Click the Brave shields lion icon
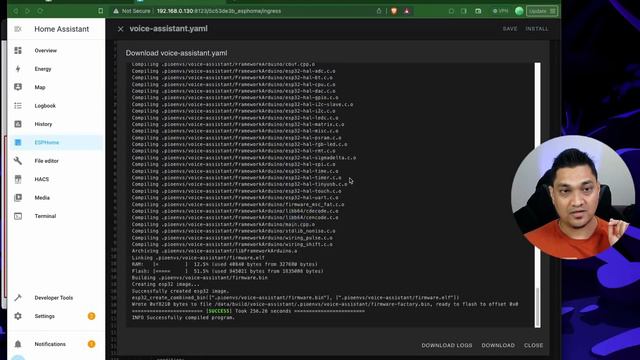 point(394,11)
